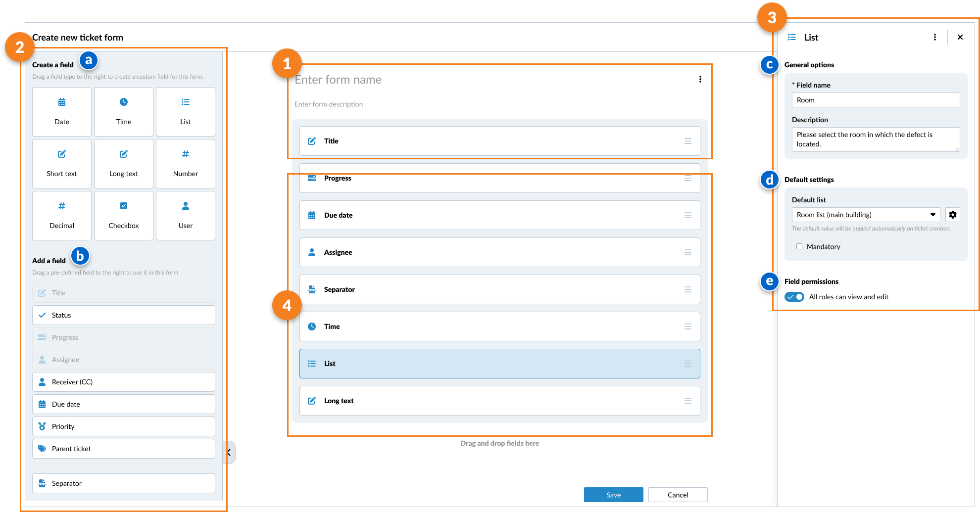980x512 pixels.
Task: Cancel creating the ticket form
Action: 678,495
